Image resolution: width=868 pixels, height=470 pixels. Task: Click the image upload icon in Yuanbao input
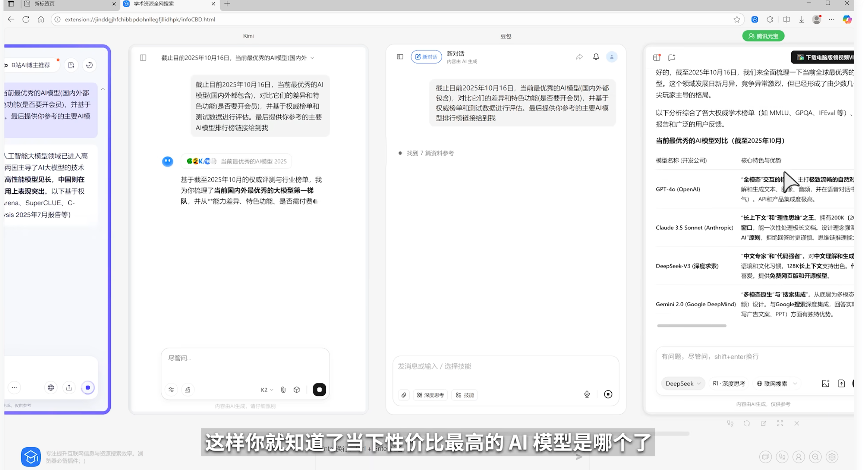(825, 383)
